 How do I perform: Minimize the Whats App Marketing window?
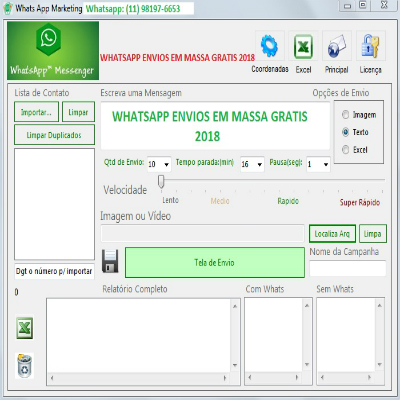click(347, 6)
